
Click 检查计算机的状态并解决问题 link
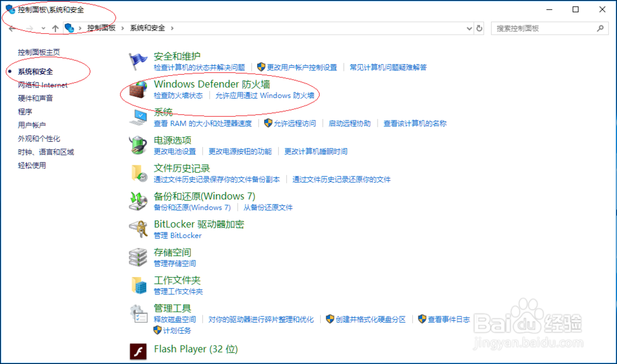point(199,67)
